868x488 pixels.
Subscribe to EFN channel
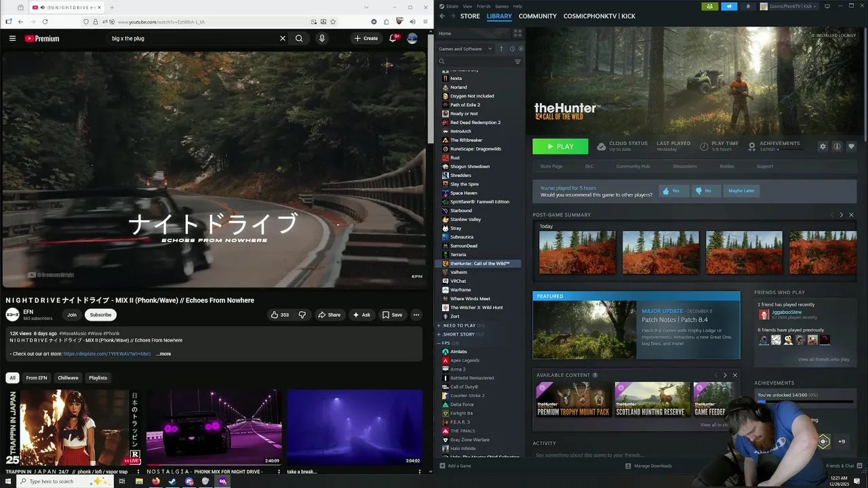click(x=100, y=314)
